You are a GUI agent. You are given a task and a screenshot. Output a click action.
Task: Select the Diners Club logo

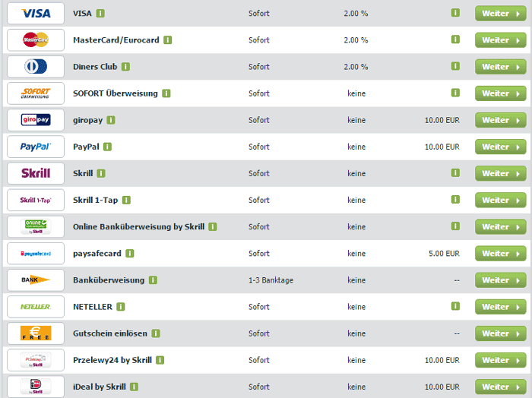36,66
